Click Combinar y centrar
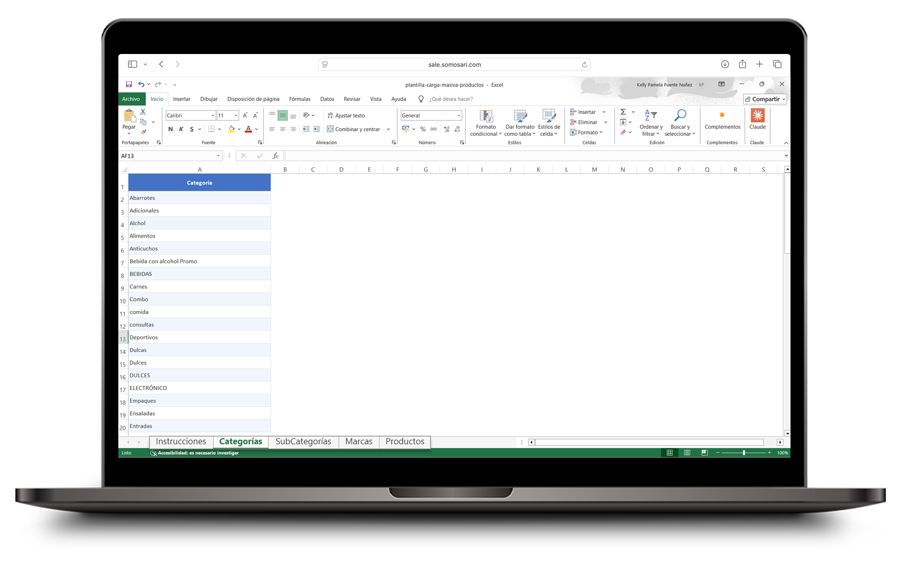Image resolution: width=924 pixels, height=567 pixels. tap(354, 129)
